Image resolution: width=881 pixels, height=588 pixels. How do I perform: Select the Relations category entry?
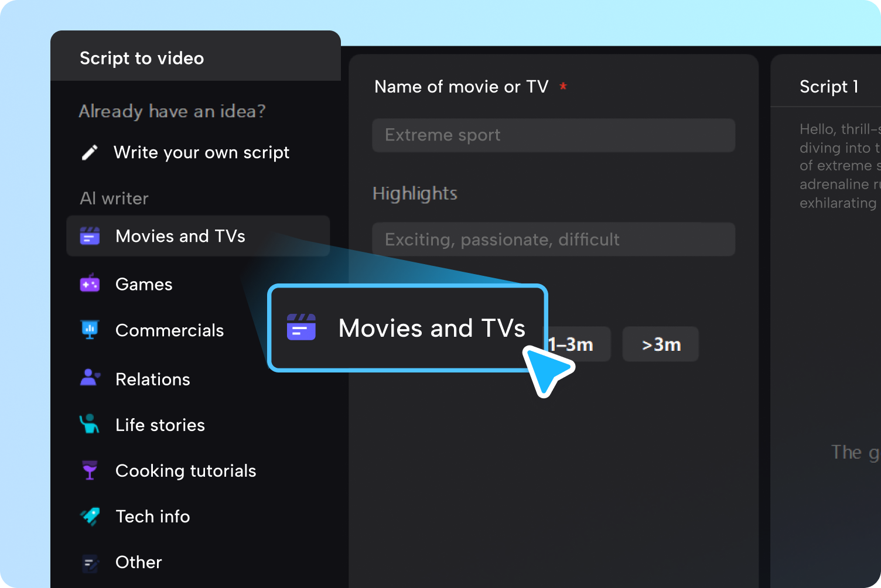coord(152,379)
